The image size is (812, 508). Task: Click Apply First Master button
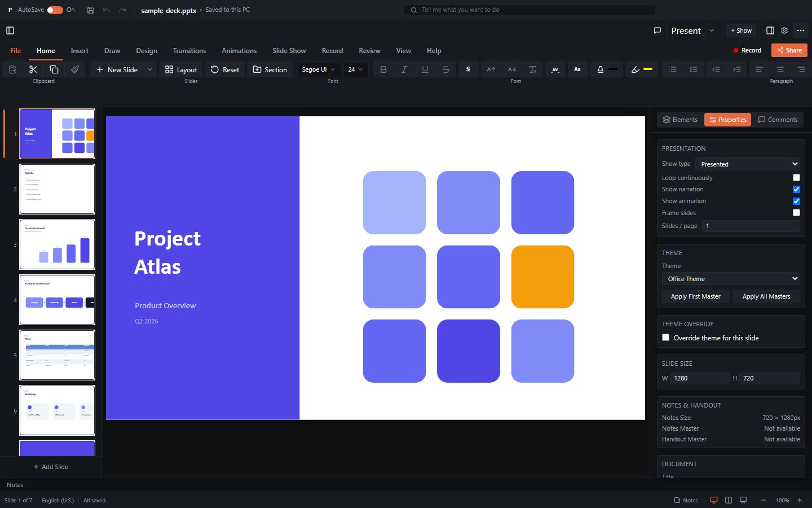pos(696,296)
